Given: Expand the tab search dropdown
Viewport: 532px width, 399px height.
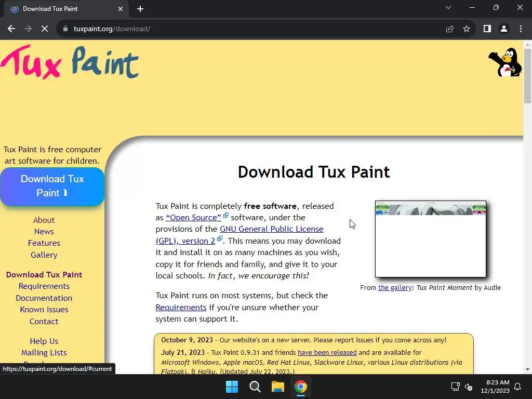Looking at the screenshot, I should pyautogui.click(x=448, y=7).
